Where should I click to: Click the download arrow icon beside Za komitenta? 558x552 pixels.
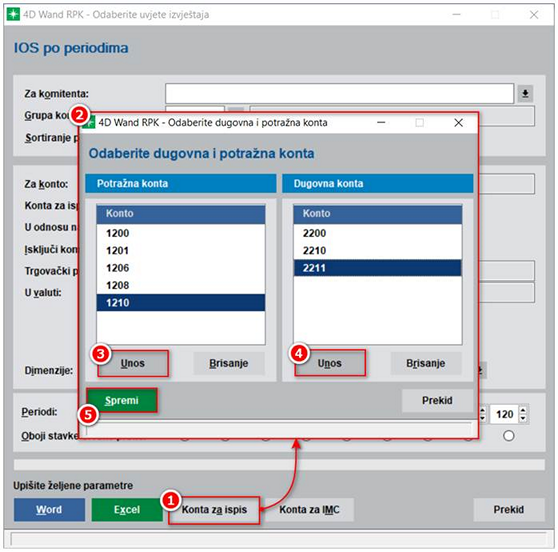click(525, 94)
